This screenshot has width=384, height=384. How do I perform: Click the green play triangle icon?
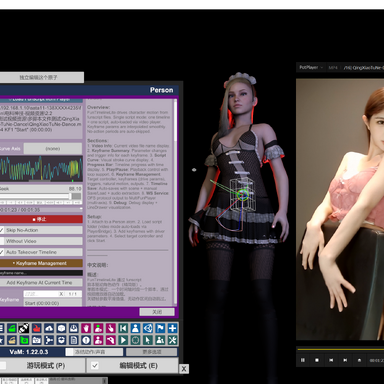(x=123, y=340)
